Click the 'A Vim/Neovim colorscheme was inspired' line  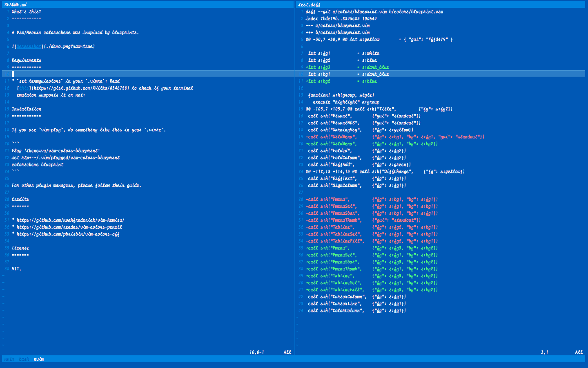click(75, 32)
